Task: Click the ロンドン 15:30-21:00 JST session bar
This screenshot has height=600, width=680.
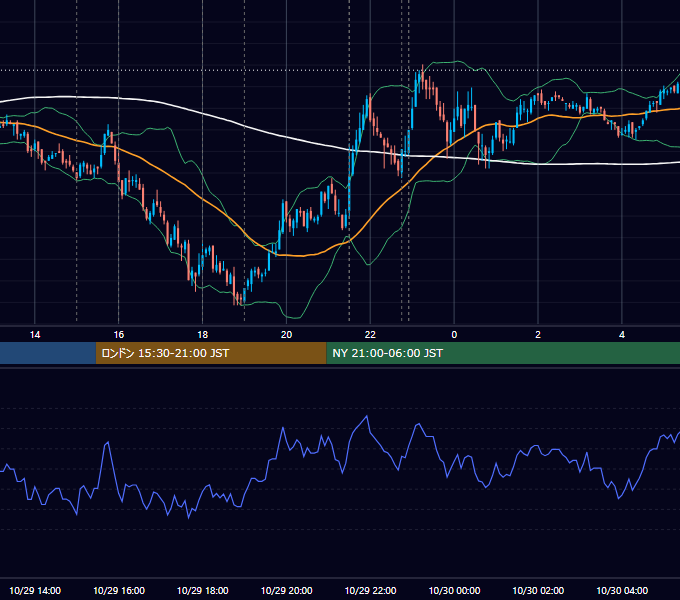Action: 211,353
